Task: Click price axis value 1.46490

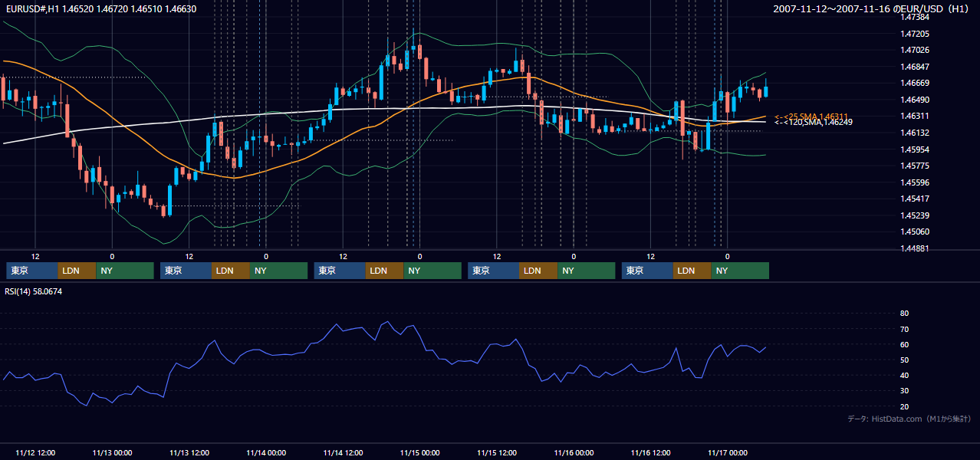Action: (915, 100)
